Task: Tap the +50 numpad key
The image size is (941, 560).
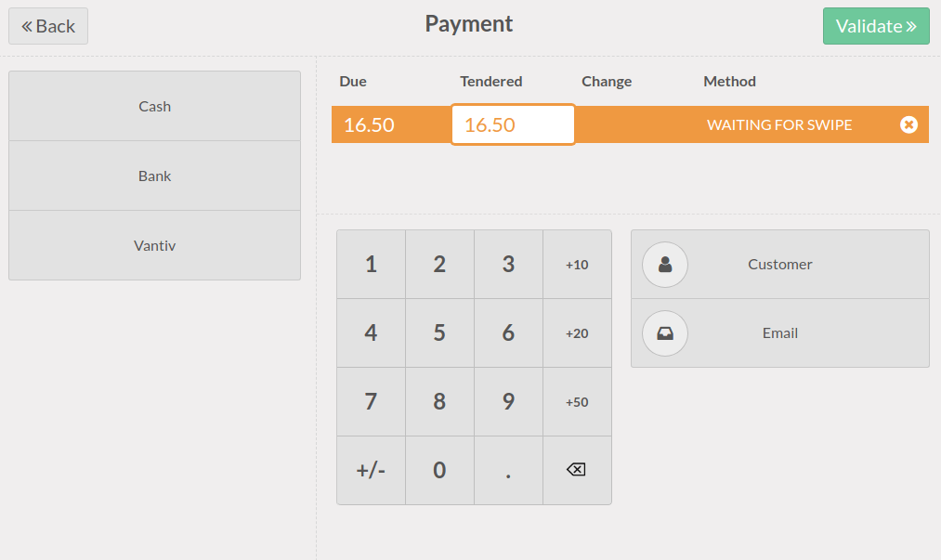Action: tap(577, 402)
